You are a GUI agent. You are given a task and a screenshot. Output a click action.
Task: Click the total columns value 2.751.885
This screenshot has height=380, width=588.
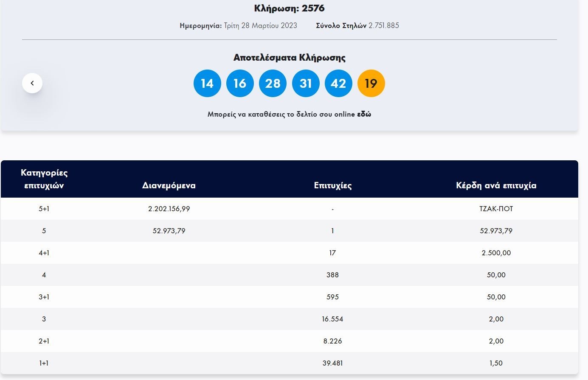coord(383,25)
